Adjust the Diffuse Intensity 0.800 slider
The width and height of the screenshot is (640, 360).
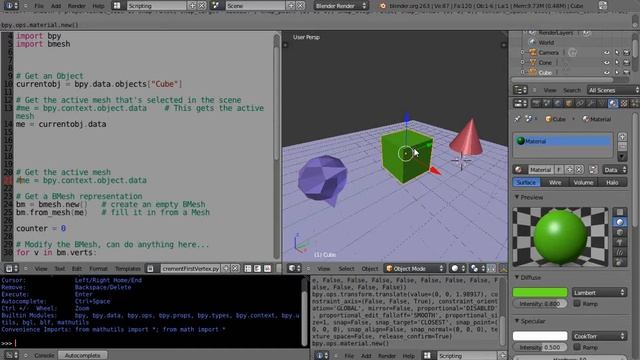[x=540, y=303]
